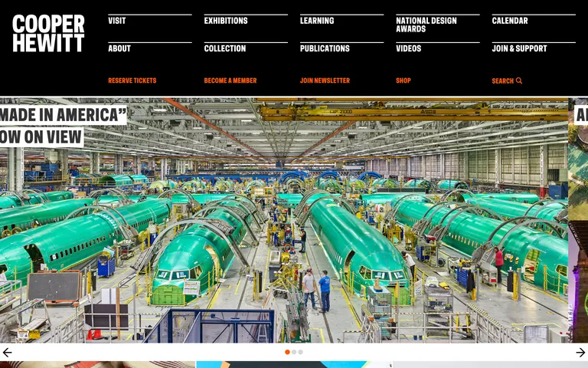Open the Videos menu item
Screen dimensions: 588x368
click(x=408, y=48)
